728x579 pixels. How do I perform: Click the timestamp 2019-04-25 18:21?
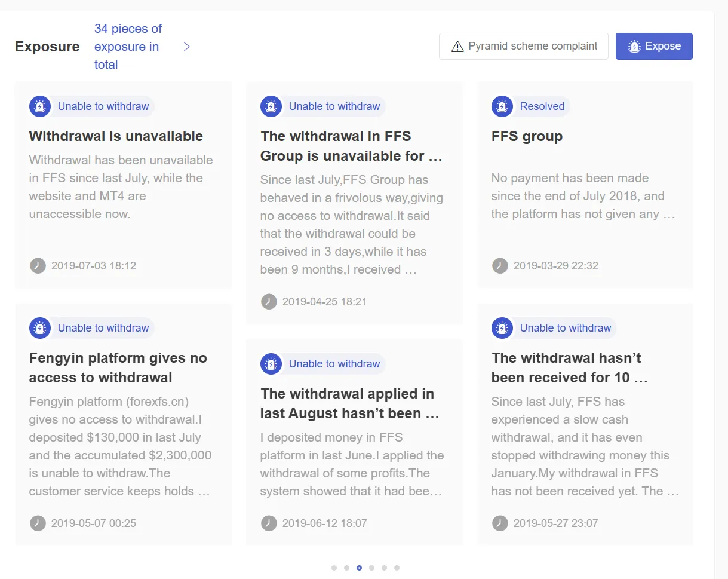(x=325, y=302)
